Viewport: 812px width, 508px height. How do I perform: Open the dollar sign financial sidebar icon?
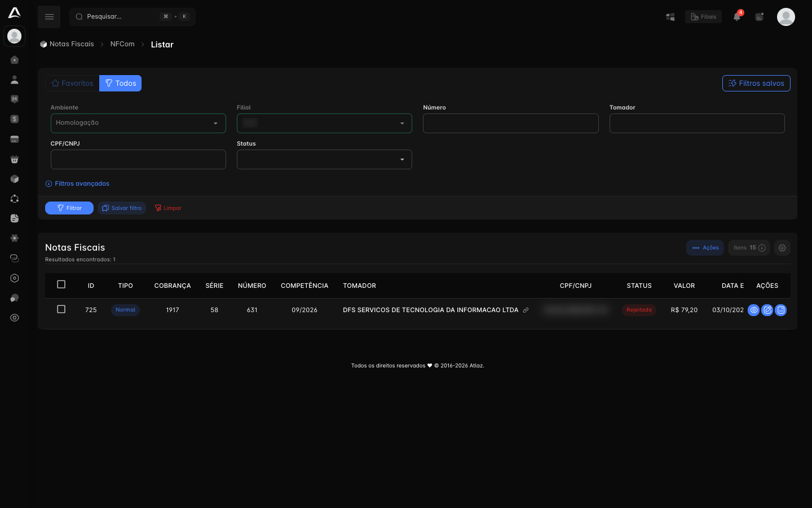(x=15, y=119)
